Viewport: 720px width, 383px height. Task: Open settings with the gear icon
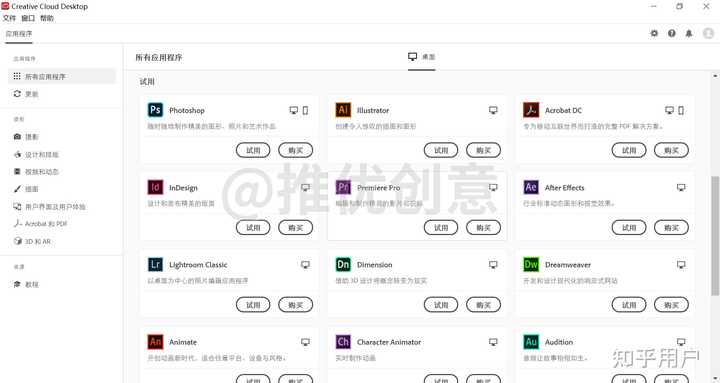pyautogui.click(x=654, y=34)
